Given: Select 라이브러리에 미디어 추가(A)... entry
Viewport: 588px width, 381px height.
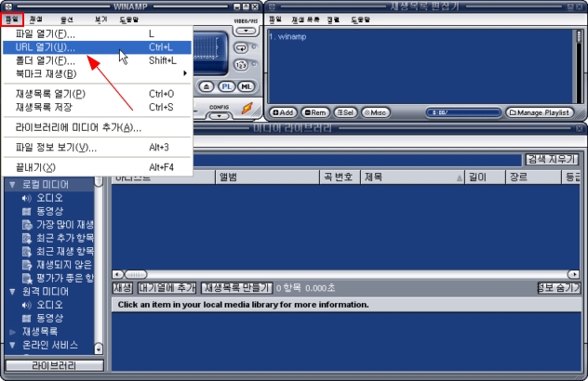Looking at the screenshot, I should pos(97,127).
